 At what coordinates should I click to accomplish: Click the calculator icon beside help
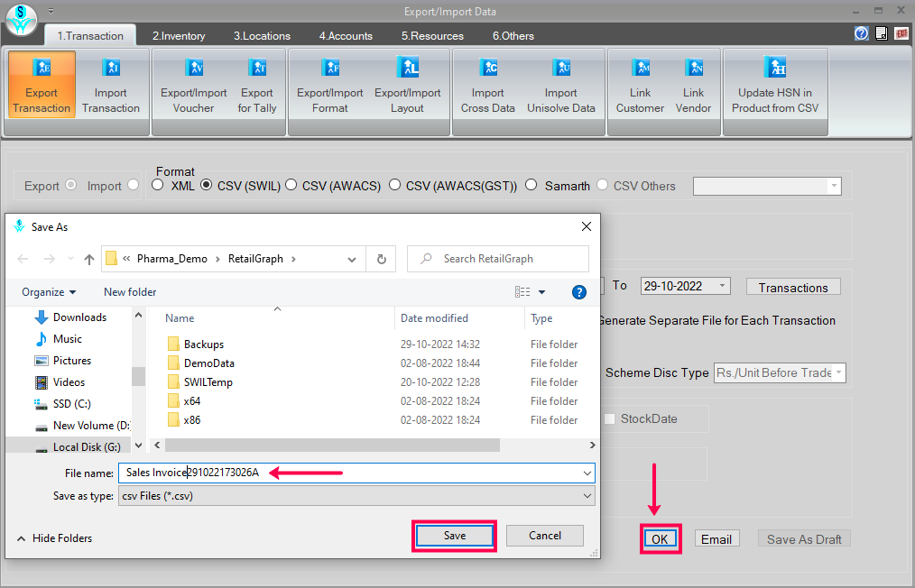[882, 33]
